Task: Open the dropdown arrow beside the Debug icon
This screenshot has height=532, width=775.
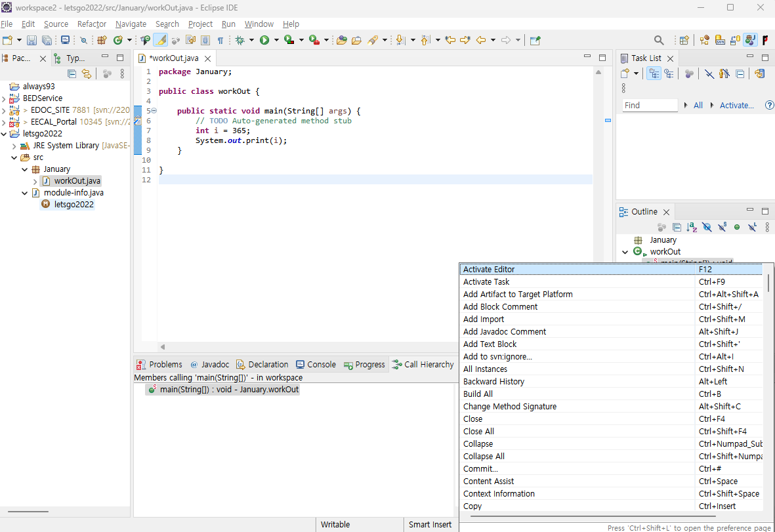Action: [x=251, y=41]
